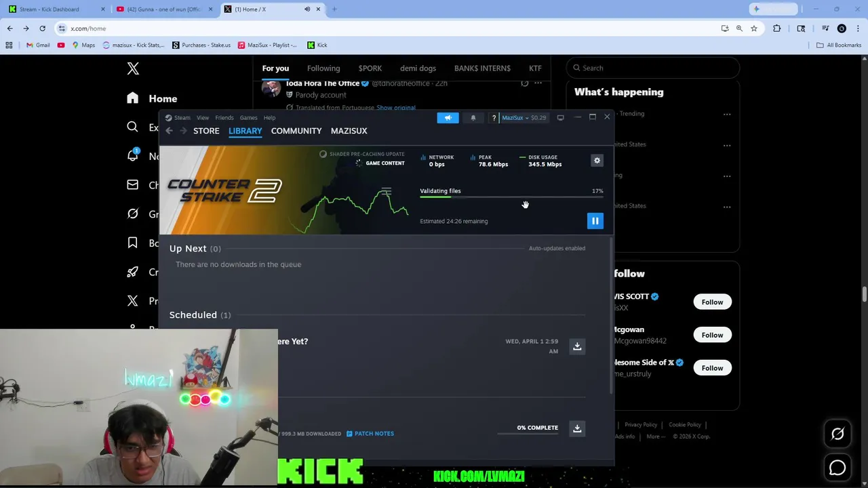This screenshot has height=488, width=868.
Task: Go back in Steam navigation
Action: coord(170,131)
